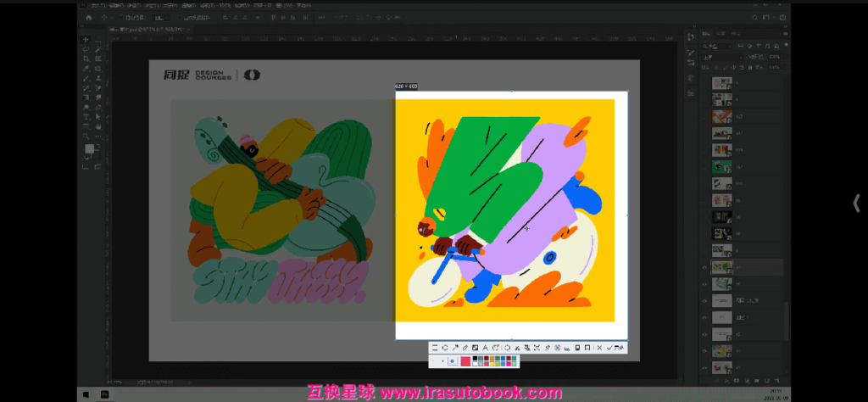
Task: Choose mosaic blur in screenshot toolbar
Action: coord(475,348)
